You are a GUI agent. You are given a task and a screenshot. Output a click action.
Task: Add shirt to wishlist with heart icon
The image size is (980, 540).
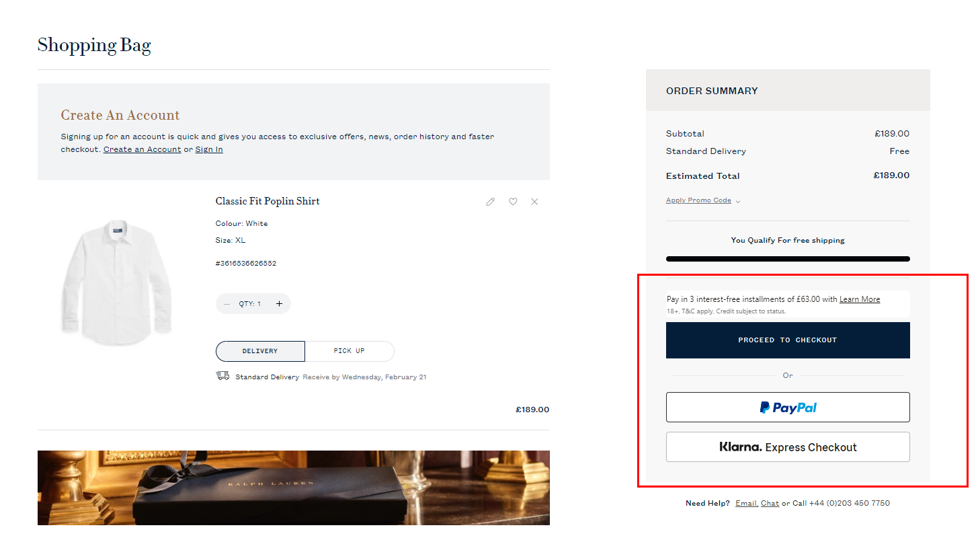(513, 202)
